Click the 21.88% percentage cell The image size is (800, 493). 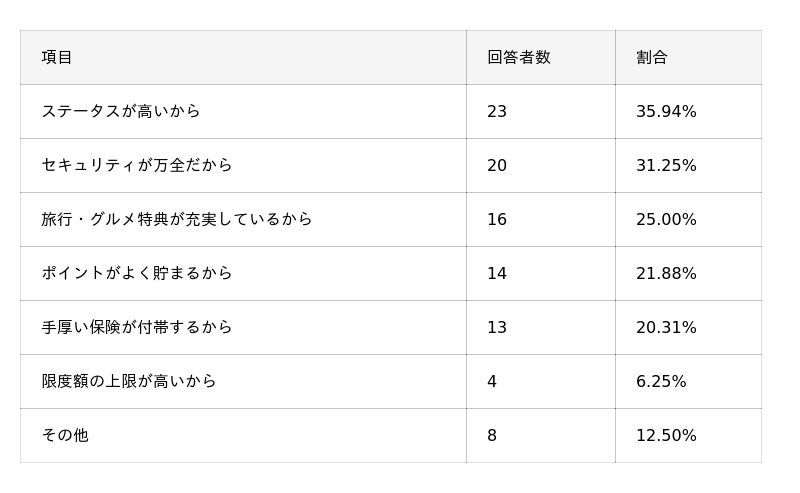click(x=666, y=273)
